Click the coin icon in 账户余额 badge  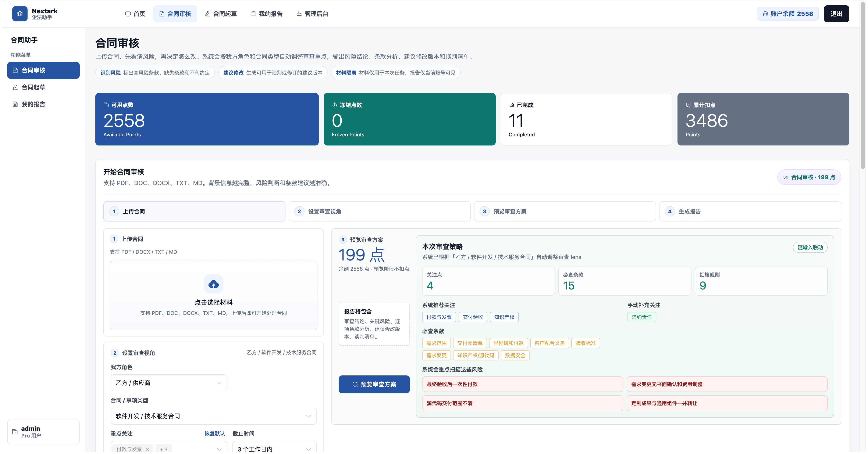coord(765,14)
